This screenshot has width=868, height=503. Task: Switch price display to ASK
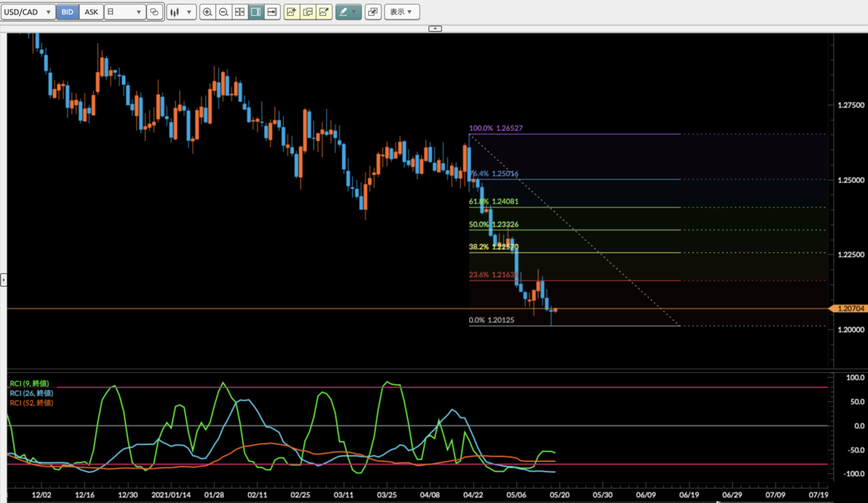click(x=91, y=12)
